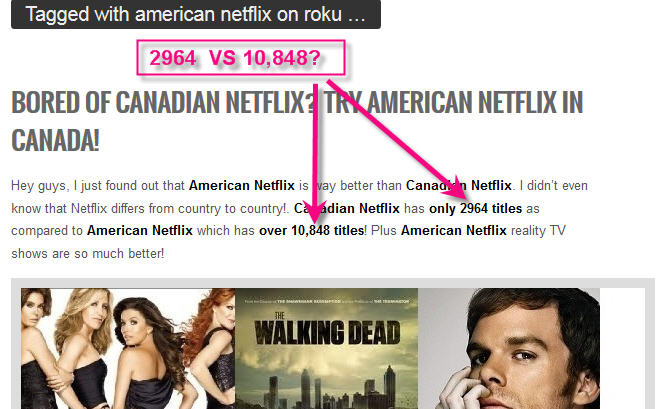Click 'Canadian Netflix' before 'has only 2964'
This screenshot has height=409, width=658.
coord(347,208)
